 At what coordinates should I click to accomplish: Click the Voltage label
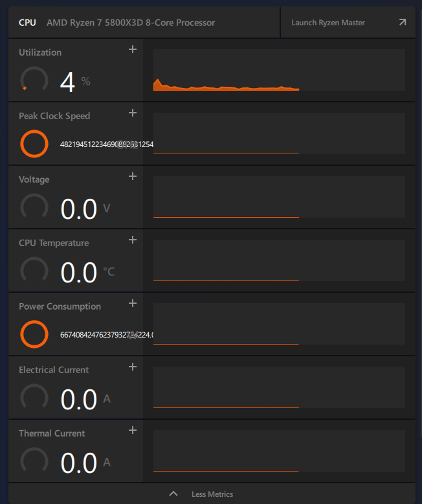coord(34,179)
